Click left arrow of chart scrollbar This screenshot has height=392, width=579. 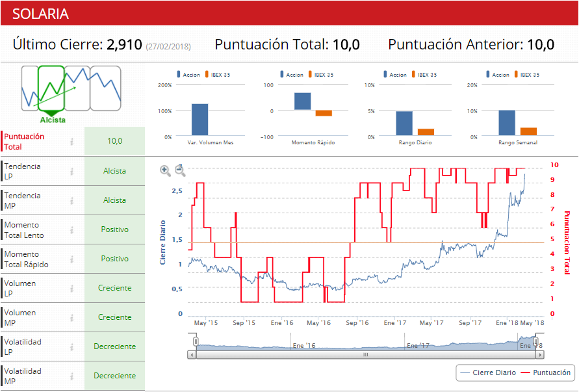(192, 355)
